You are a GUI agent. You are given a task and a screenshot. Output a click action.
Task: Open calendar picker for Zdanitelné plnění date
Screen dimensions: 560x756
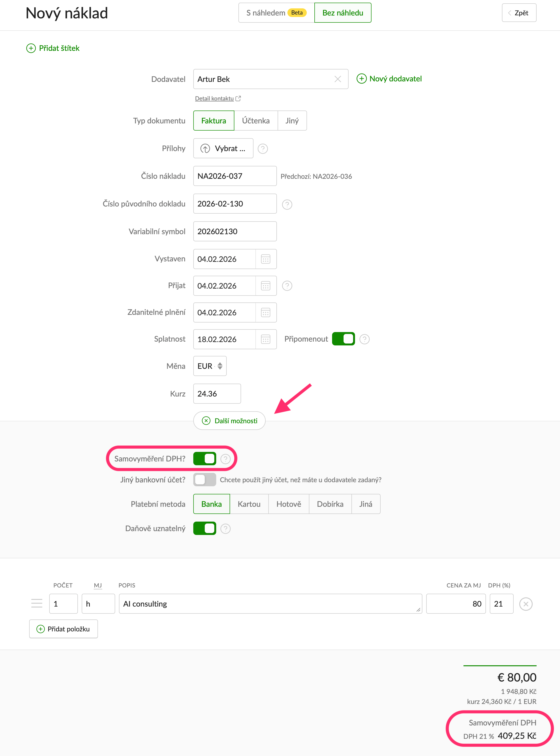pyautogui.click(x=266, y=313)
